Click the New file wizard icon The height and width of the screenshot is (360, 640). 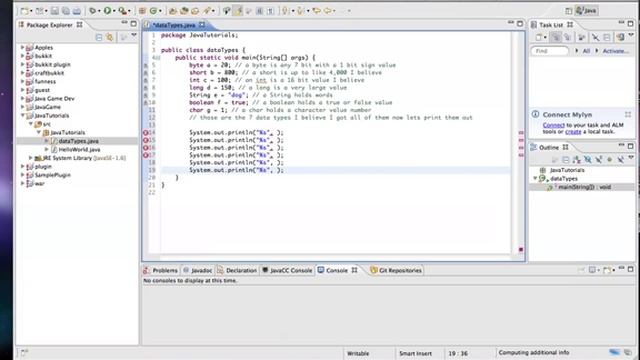click(24, 11)
